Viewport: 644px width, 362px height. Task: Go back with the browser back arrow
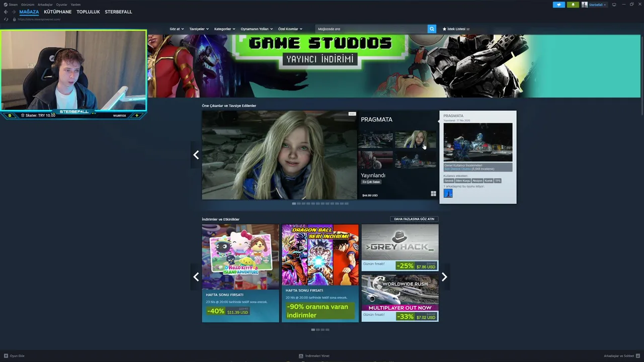tap(6, 12)
